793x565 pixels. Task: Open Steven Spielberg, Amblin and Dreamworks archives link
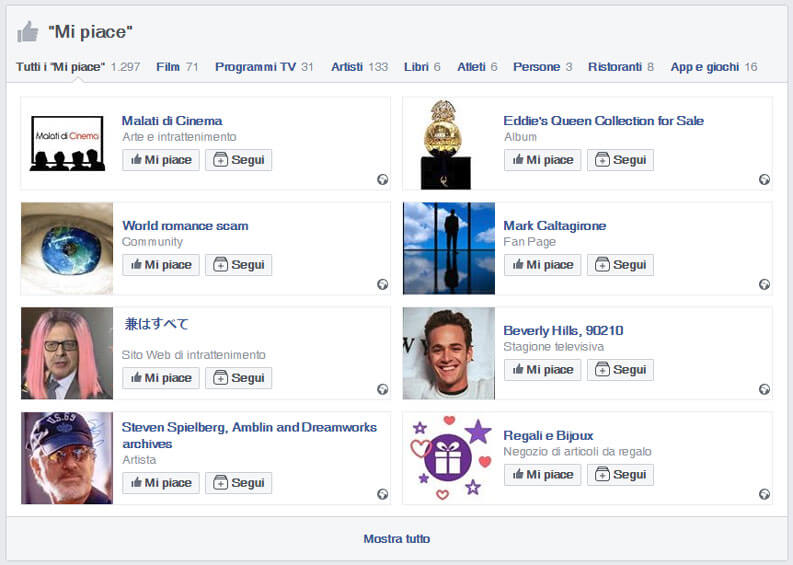click(249, 436)
